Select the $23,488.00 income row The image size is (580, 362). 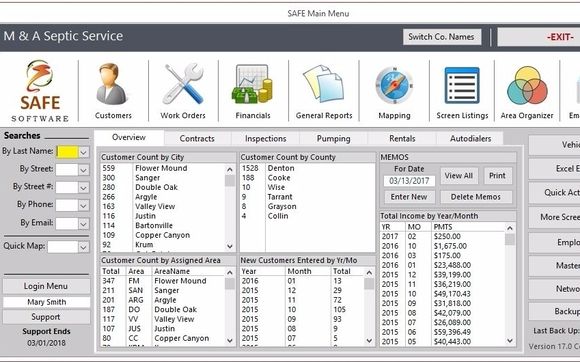[443, 265]
